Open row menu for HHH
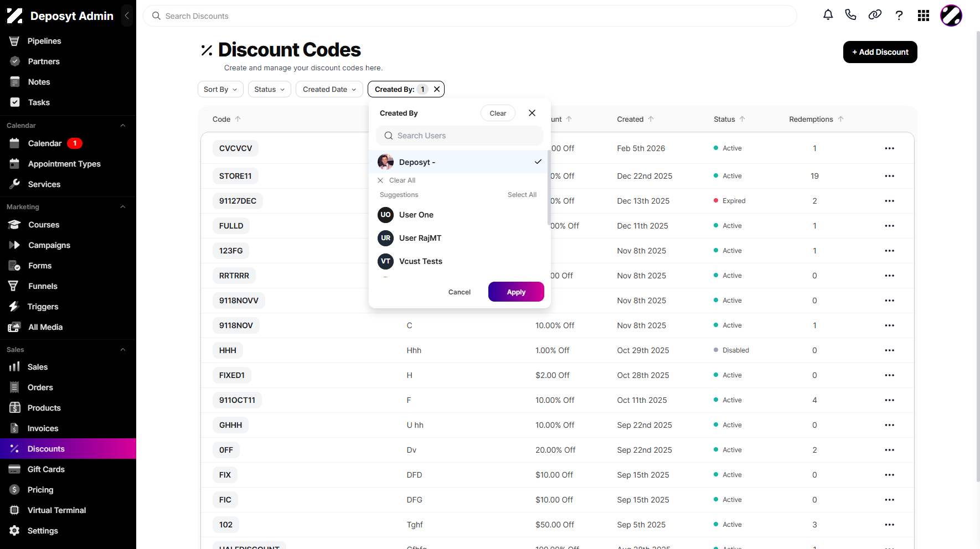 889,350
